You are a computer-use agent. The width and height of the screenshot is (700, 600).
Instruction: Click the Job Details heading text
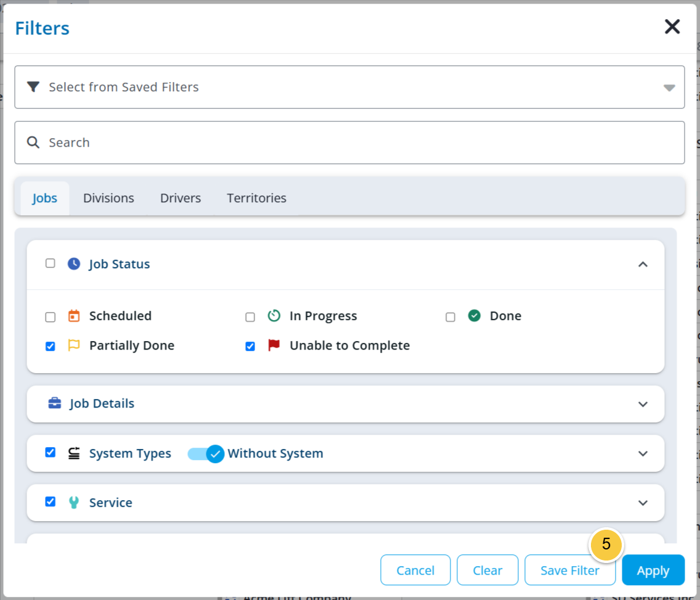point(102,403)
